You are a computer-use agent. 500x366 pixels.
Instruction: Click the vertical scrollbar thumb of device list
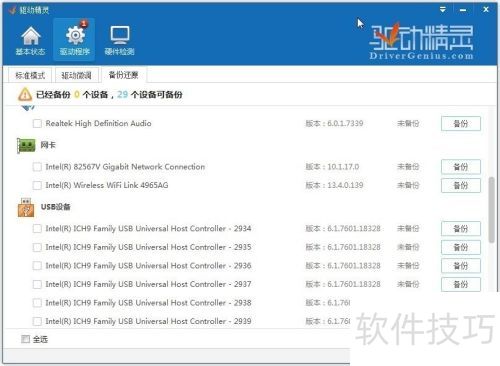point(491,210)
